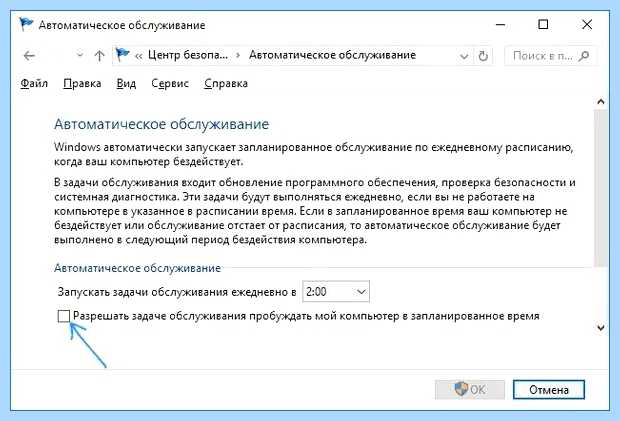Maximize the Автоматическое обслуживание window
620x421 pixels.
coord(543,25)
